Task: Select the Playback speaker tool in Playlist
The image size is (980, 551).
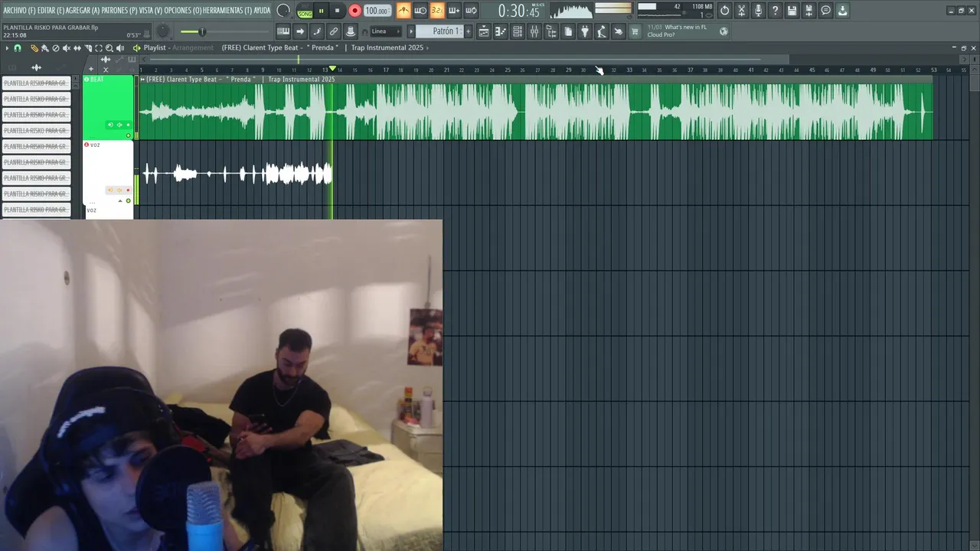Action: point(120,48)
